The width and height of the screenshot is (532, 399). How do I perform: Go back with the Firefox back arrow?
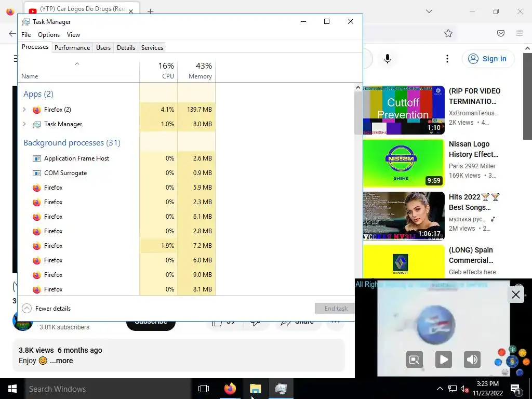pyautogui.click(x=12, y=33)
